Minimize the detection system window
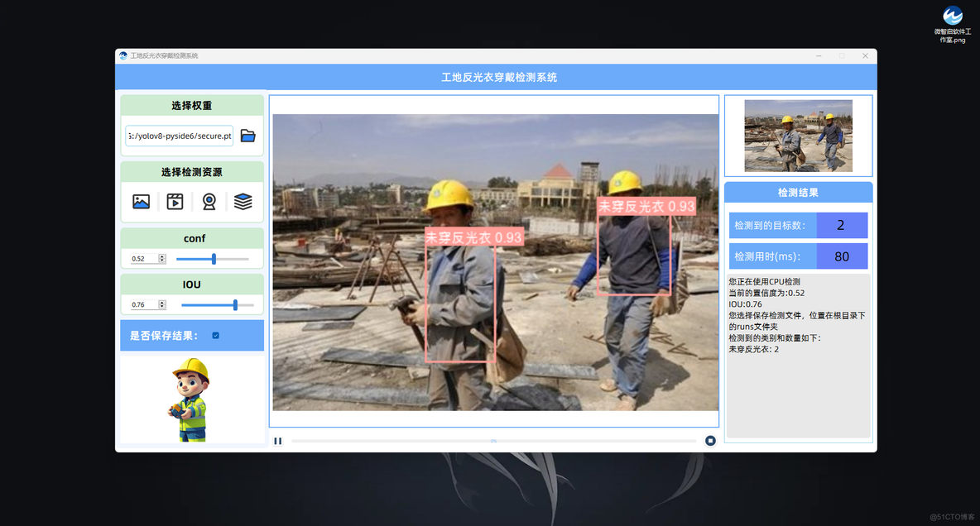Image resolution: width=980 pixels, height=526 pixels. [x=819, y=56]
